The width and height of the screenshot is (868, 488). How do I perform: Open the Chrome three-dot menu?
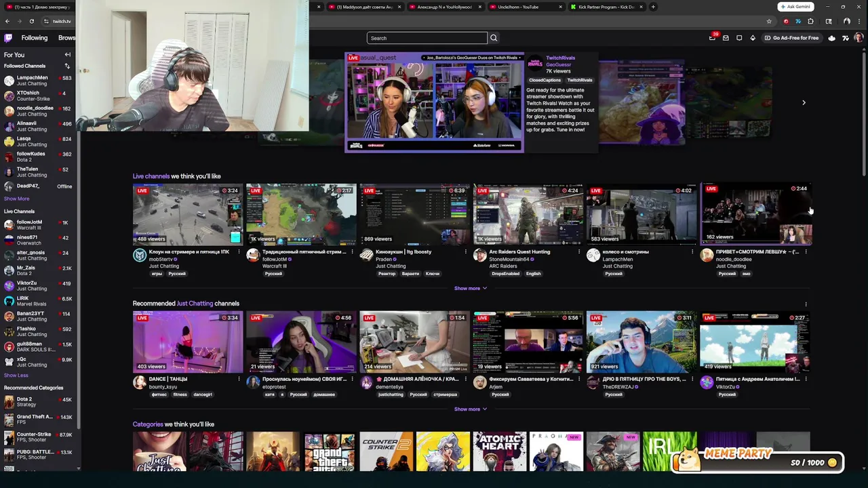point(859,21)
